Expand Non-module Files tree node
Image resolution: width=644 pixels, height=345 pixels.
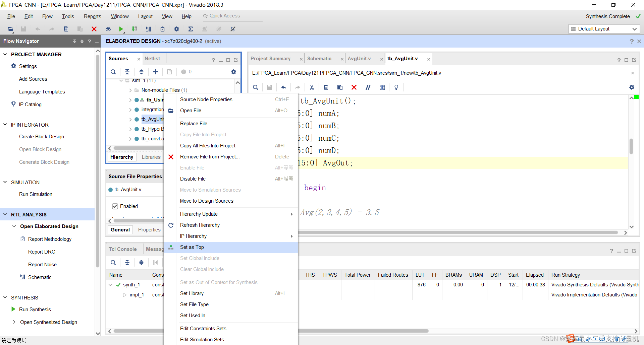pyautogui.click(x=130, y=90)
